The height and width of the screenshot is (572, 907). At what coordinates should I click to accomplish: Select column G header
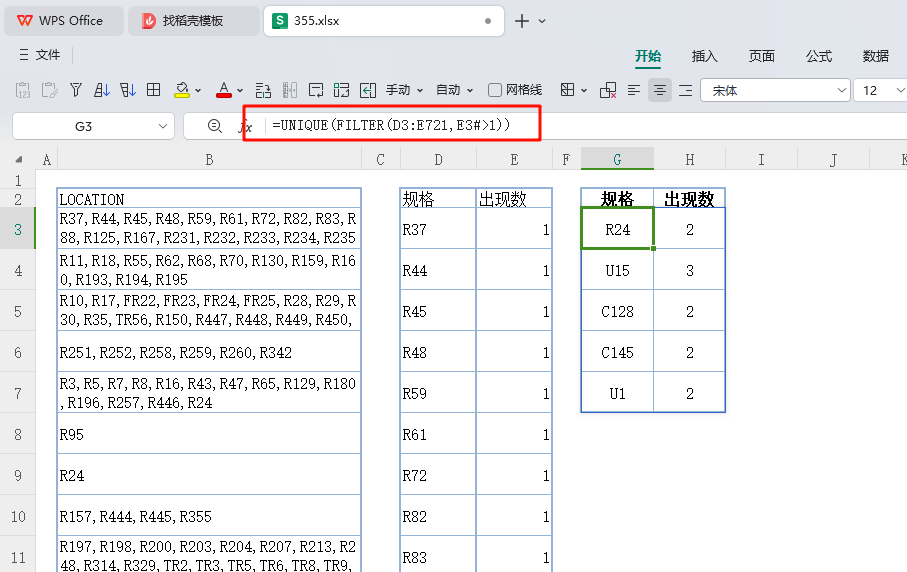click(617, 160)
